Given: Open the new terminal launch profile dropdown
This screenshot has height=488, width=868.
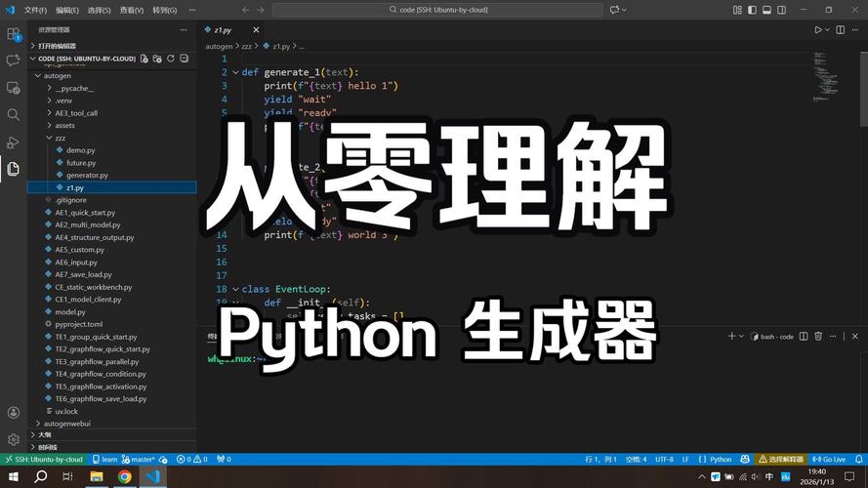Looking at the screenshot, I should (x=741, y=337).
